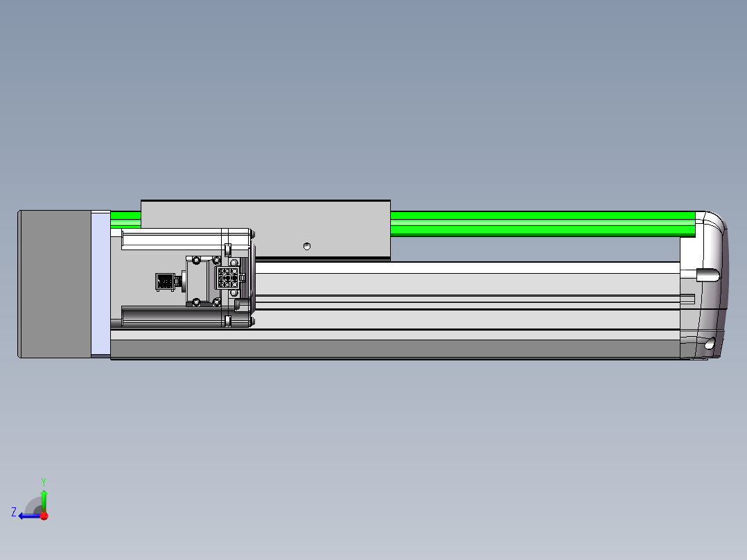Click the blue Z axis arrow on triad

tap(28, 516)
